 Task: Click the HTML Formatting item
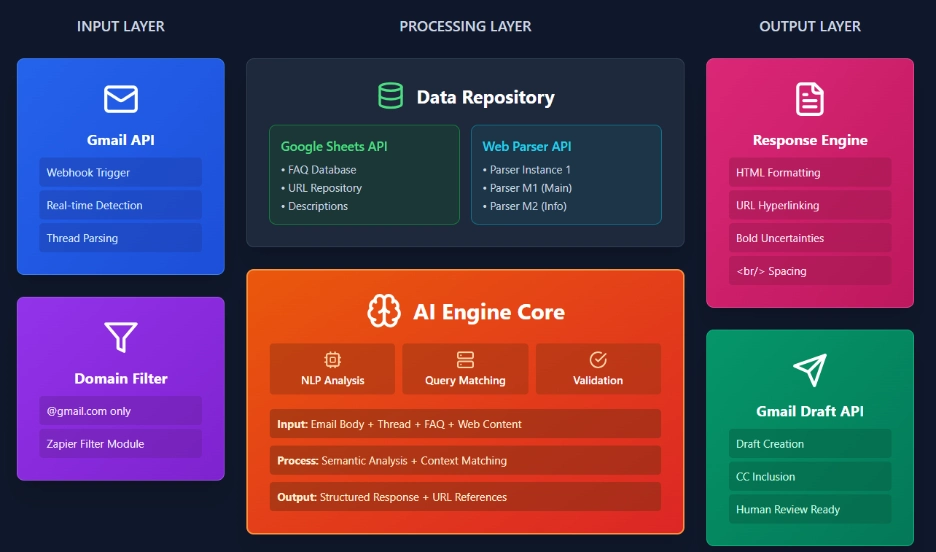[x=810, y=172]
